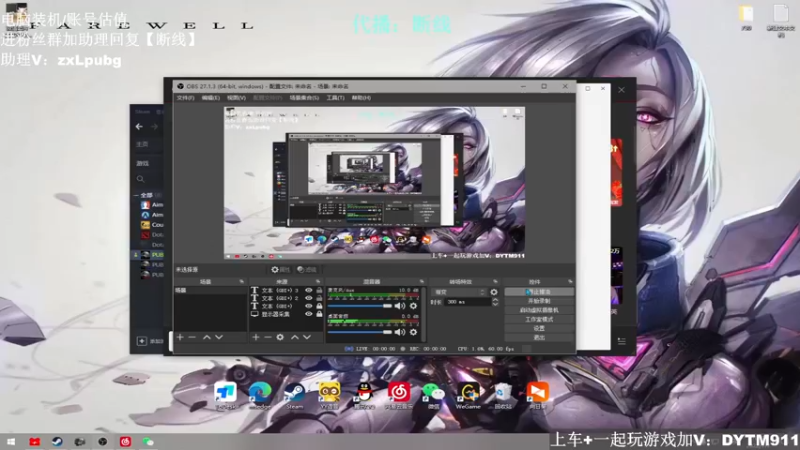Open source properties gear in Sources toolbar
Viewport: 800px width, 450px height.
(280, 337)
